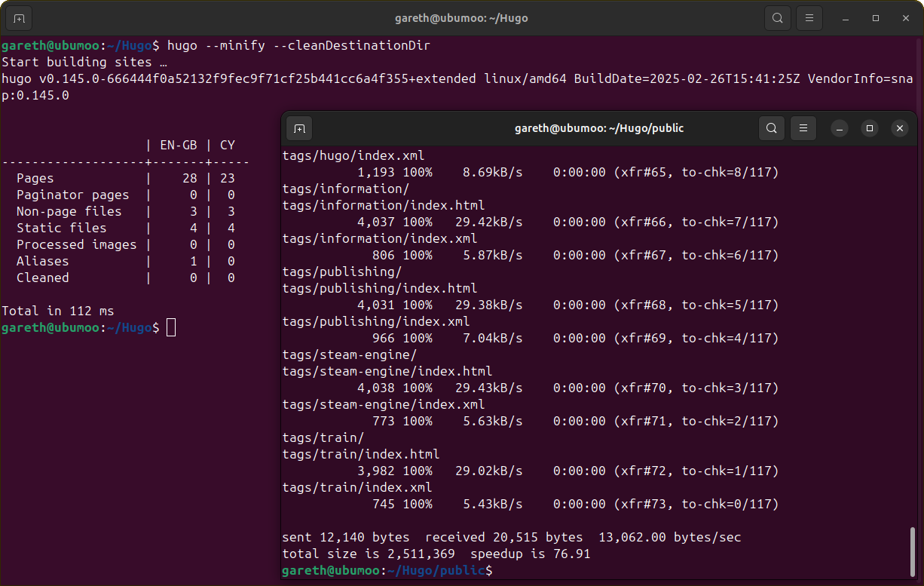Click the title 'gareth@ubumoo: ~/Hugo/public' of front window
The height and width of the screenshot is (586, 924).
tap(599, 128)
